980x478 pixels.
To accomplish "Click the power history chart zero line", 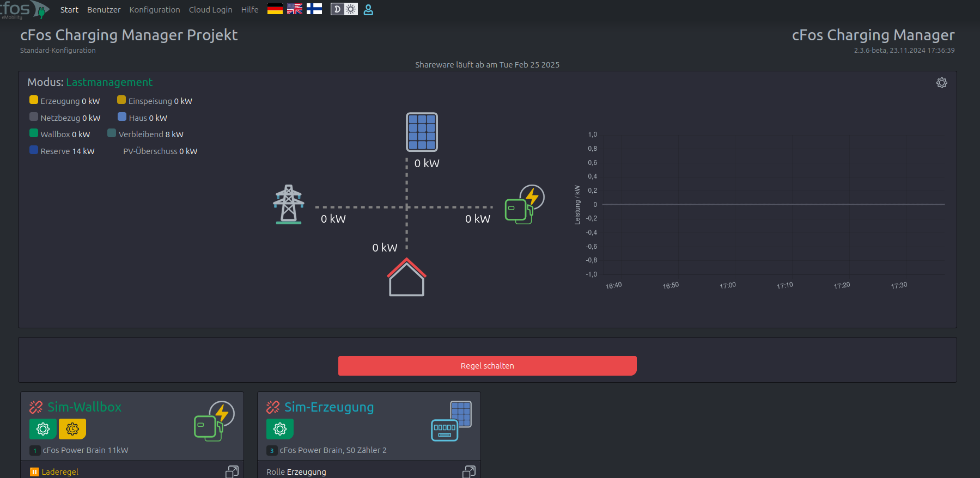I will point(774,205).
